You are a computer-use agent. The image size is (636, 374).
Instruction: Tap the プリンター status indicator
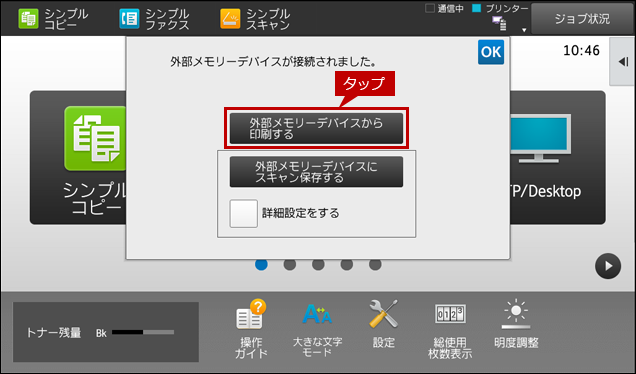point(501,8)
